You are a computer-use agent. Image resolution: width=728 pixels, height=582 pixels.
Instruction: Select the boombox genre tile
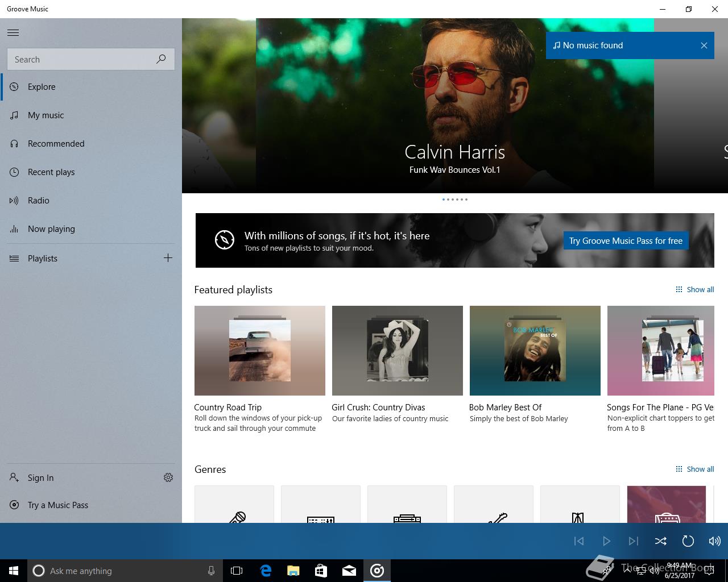(x=407, y=504)
